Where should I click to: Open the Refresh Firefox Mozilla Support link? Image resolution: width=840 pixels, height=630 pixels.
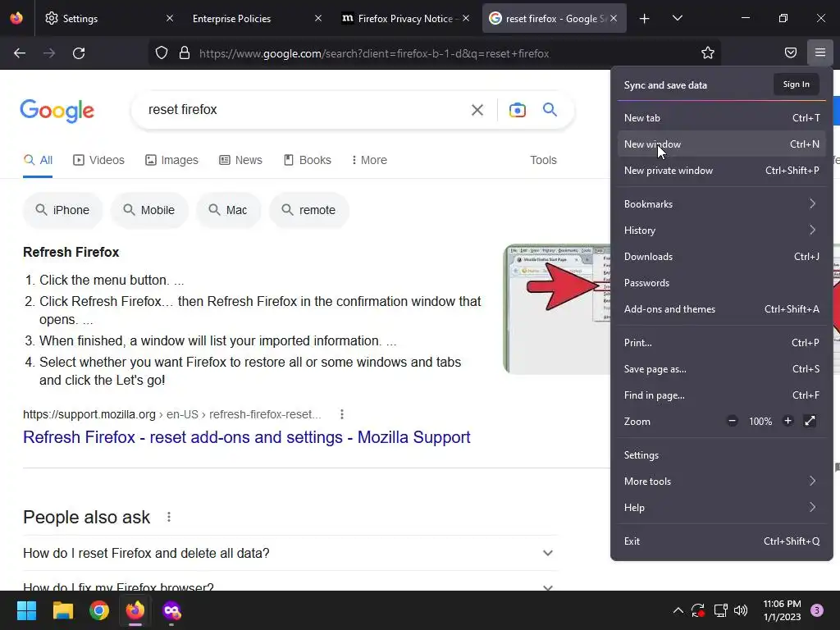[x=246, y=437]
